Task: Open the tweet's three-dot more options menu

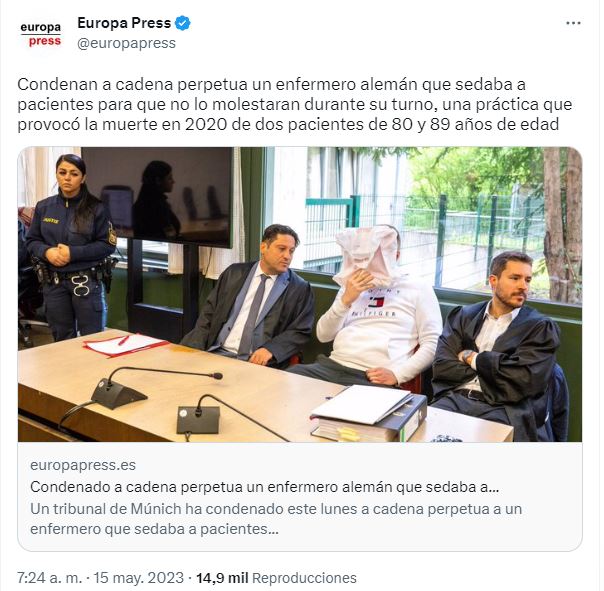Action: (573, 23)
